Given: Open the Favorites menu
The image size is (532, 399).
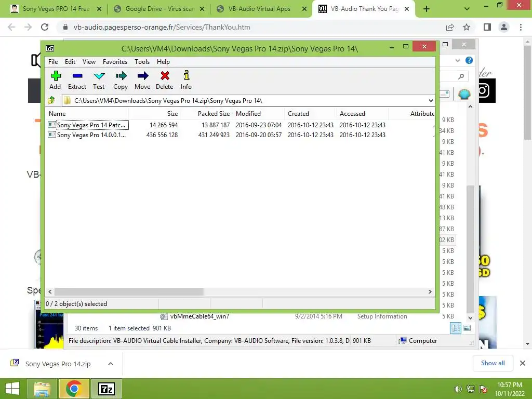Looking at the screenshot, I should pyautogui.click(x=115, y=62).
